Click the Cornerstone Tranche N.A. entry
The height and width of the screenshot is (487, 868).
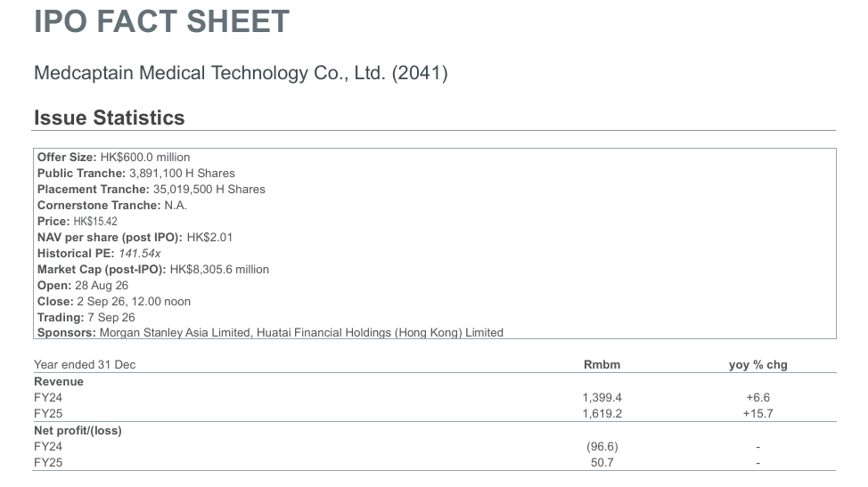111,206
